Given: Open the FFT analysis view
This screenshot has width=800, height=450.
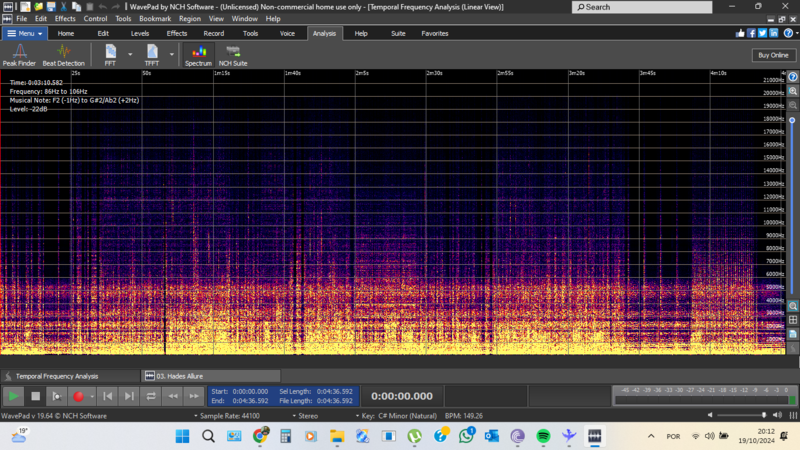Looking at the screenshot, I should click(x=111, y=55).
